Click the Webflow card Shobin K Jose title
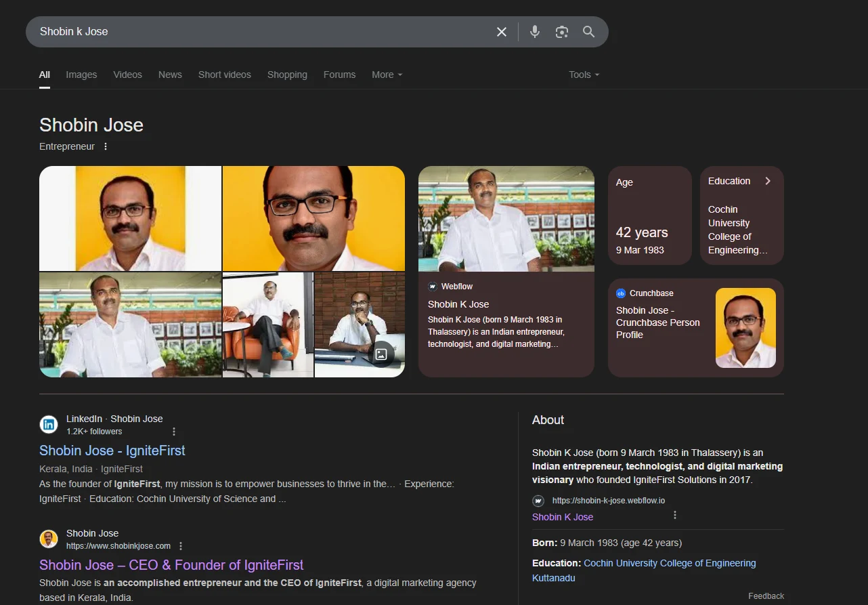 tap(458, 304)
